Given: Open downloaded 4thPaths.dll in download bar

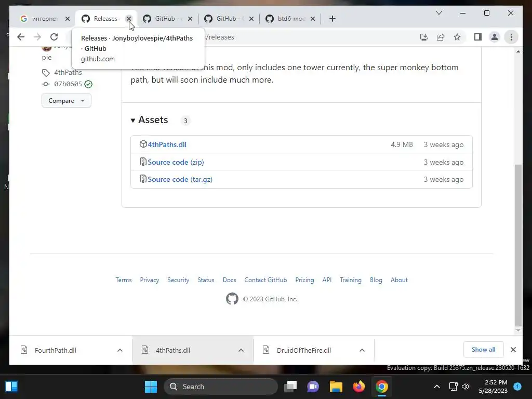Looking at the screenshot, I should pos(172,350).
